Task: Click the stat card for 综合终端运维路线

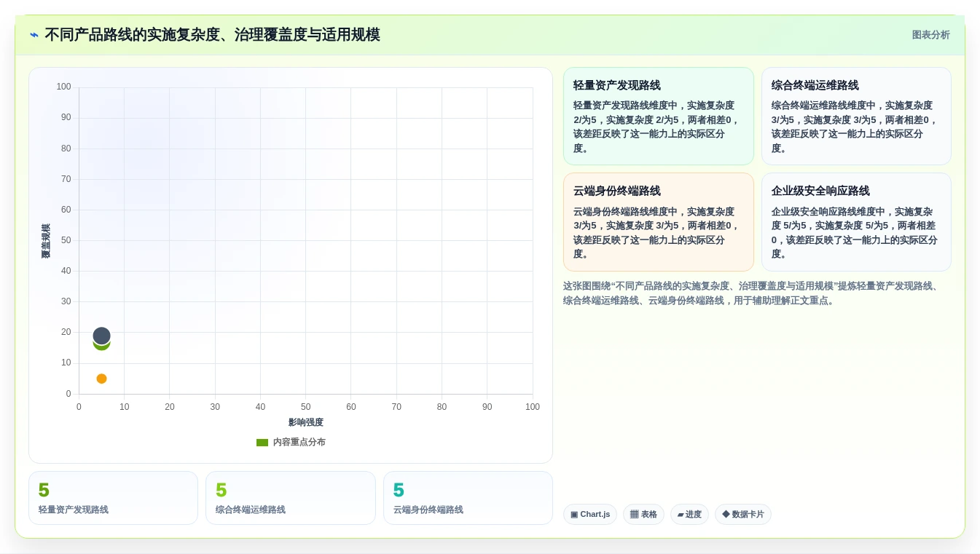Action: click(291, 498)
